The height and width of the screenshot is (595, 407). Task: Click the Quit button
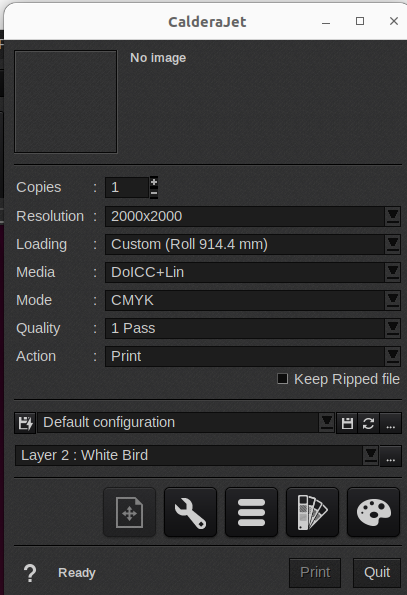pyautogui.click(x=377, y=572)
